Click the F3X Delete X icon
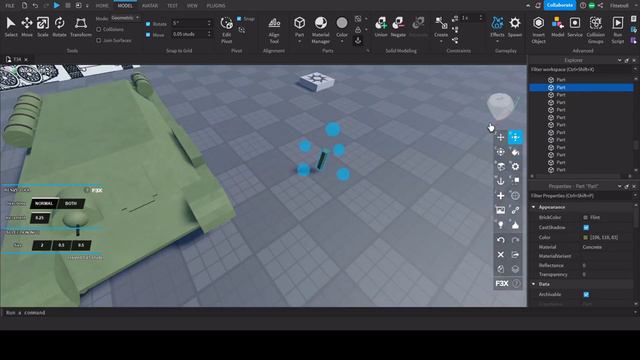This screenshot has height=360, width=640. coord(500,255)
